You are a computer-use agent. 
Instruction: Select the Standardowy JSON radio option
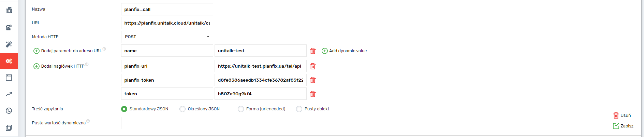click(124, 109)
